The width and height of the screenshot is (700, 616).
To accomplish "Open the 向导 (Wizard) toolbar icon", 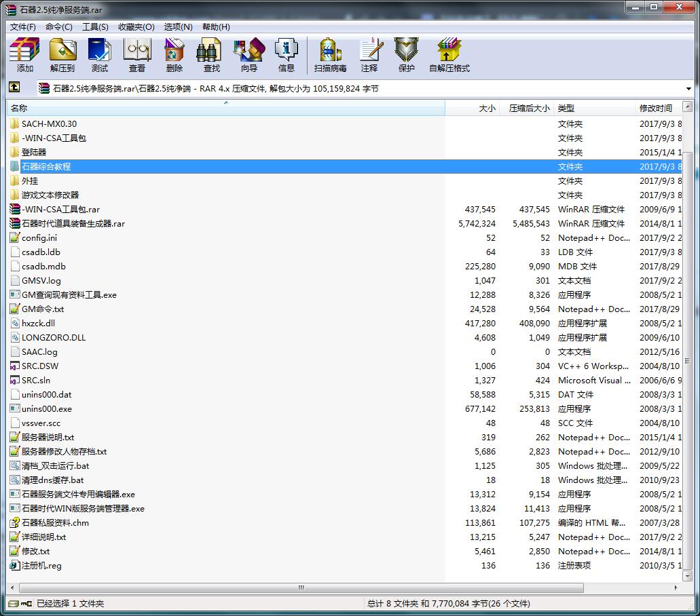I will tap(249, 50).
